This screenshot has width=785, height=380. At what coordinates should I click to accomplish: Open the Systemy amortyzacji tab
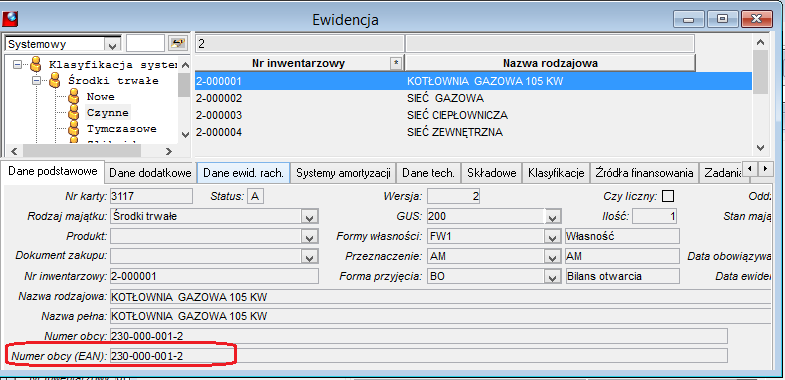tap(343, 173)
